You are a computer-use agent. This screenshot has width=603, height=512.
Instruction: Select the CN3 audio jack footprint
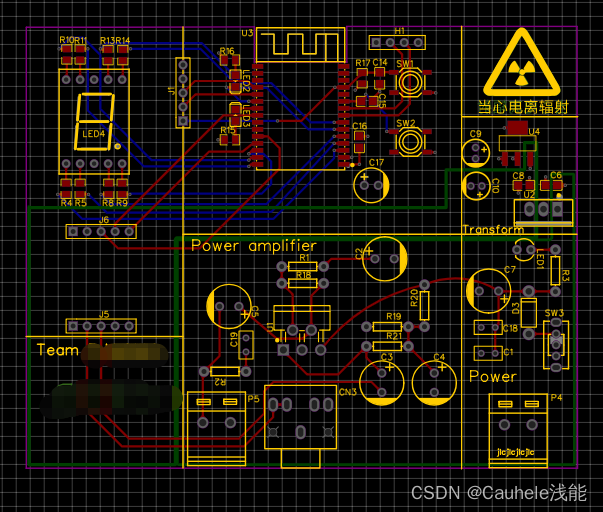[300, 426]
